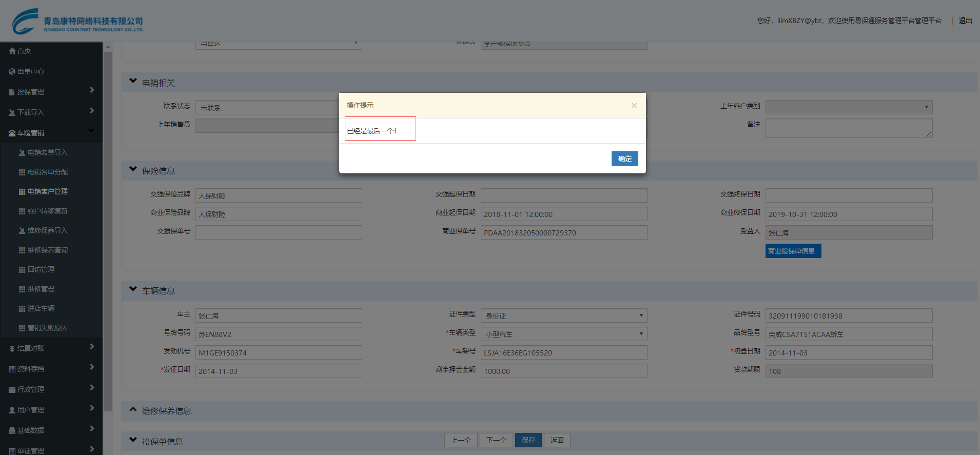Collapse the 车险营销 menu arrow
The width and height of the screenshot is (980, 455).
pos(91,131)
